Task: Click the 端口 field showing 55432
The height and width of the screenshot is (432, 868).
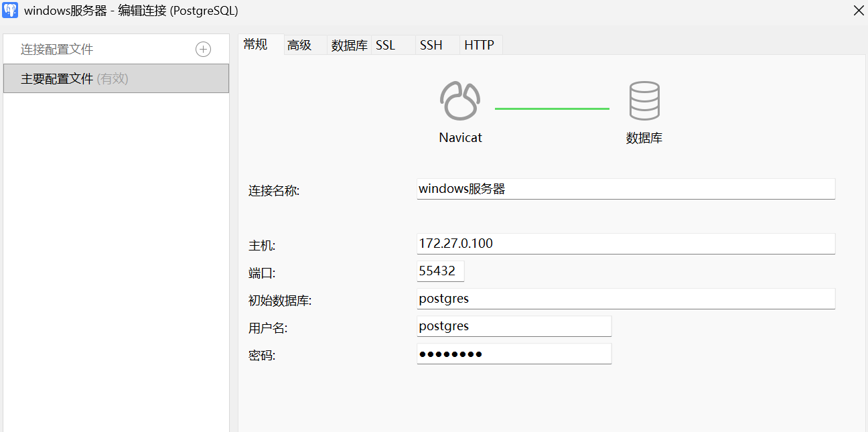Action: 440,271
